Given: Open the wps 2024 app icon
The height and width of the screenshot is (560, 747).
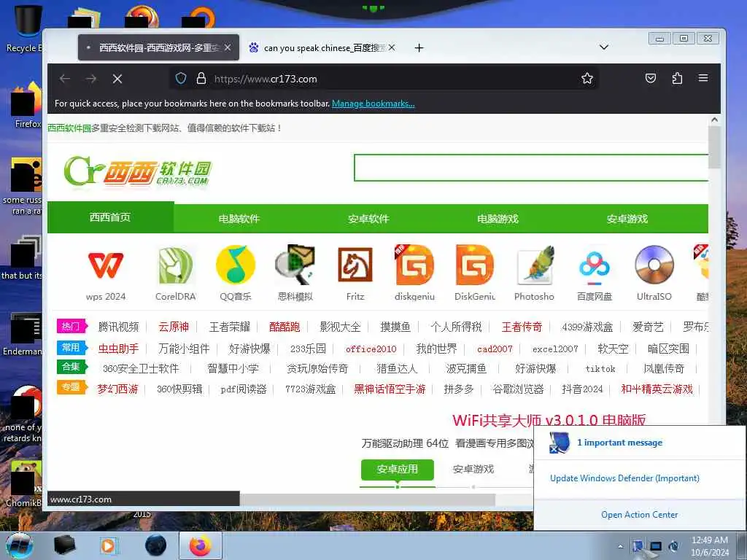Looking at the screenshot, I should coord(106,265).
